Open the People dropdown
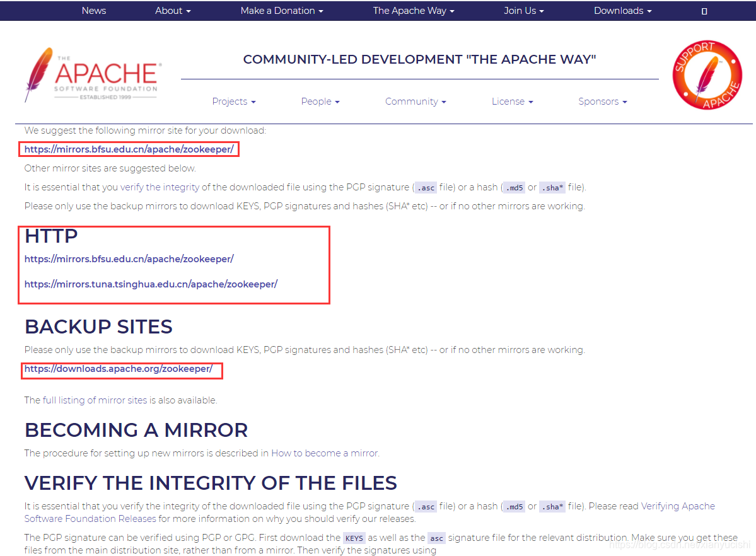The height and width of the screenshot is (556, 756). click(x=320, y=101)
